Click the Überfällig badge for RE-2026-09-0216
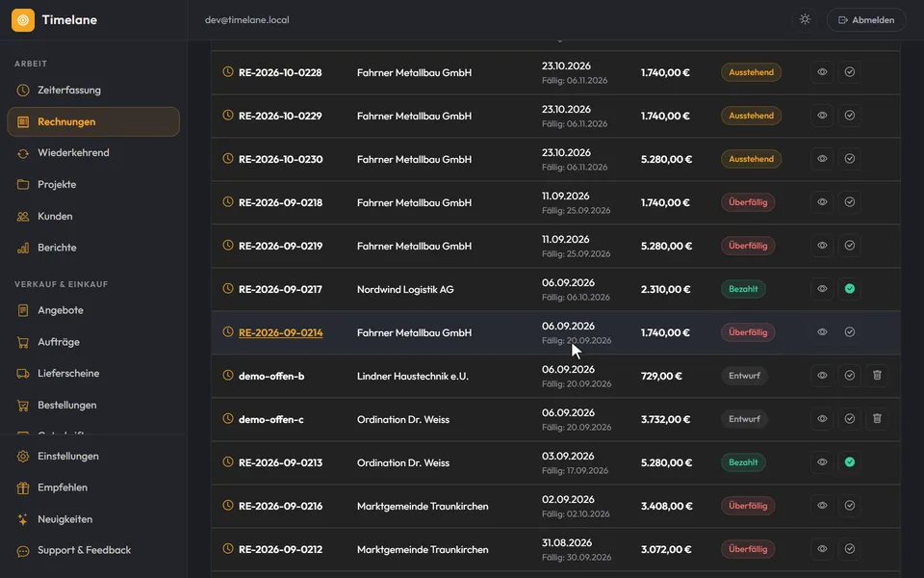 748,506
